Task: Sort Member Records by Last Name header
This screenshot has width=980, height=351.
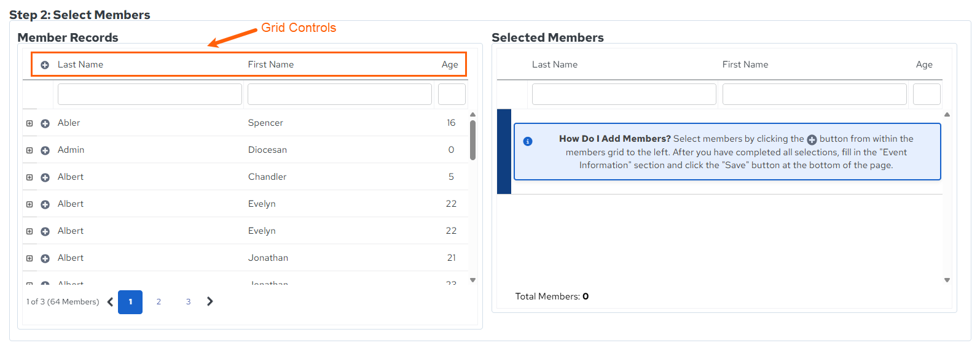Action: click(x=80, y=64)
